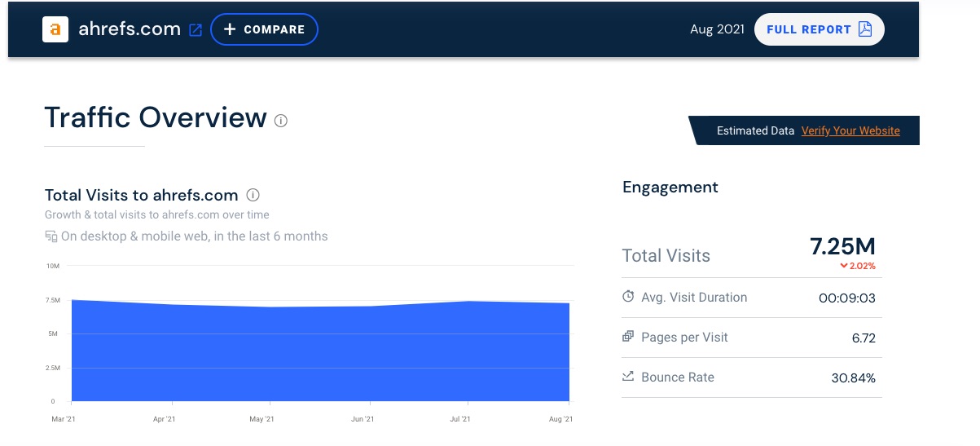Click the Total Visits info icon
The width and height of the screenshot is (980, 446).
(x=253, y=195)
